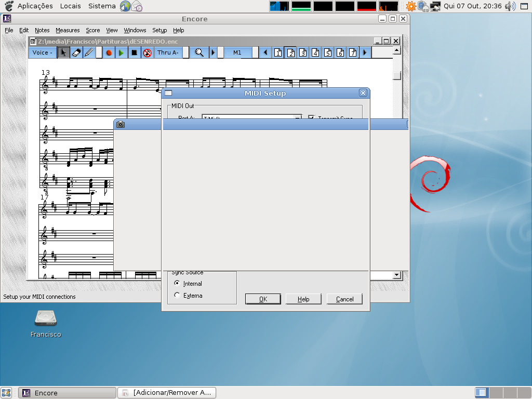
Task: Open the Voice selector dropdown
Action: point(42,52)
